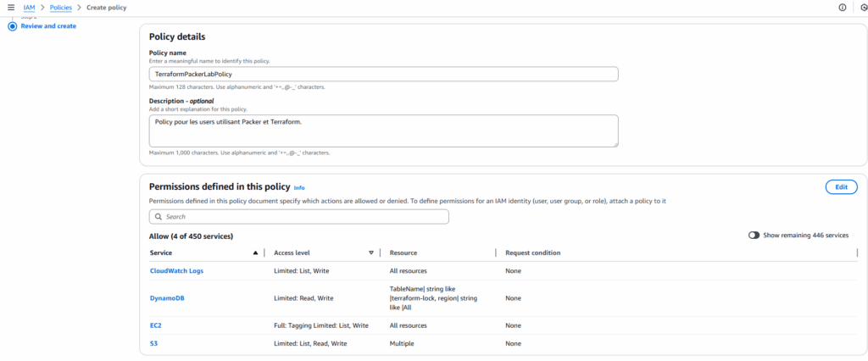This screenshot has width=868, height=361.
Task: Click 'Limited: List, Write' in CloudWatch Logs row
Action: click(302, 271)
